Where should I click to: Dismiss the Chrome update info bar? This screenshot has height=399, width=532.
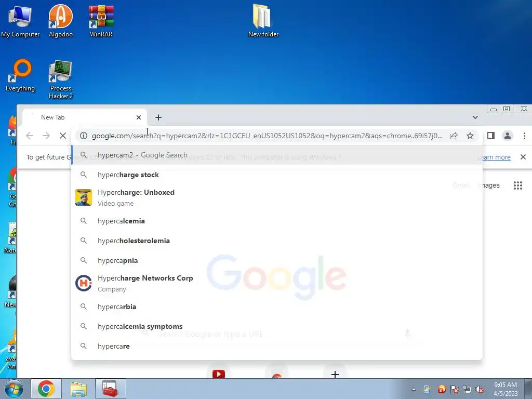[523, 157]
